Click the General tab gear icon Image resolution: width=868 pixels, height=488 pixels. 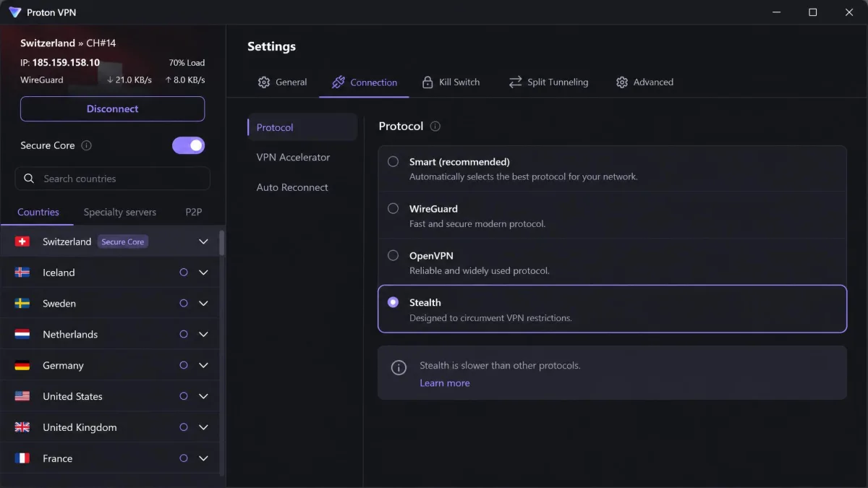coord(264,82)
